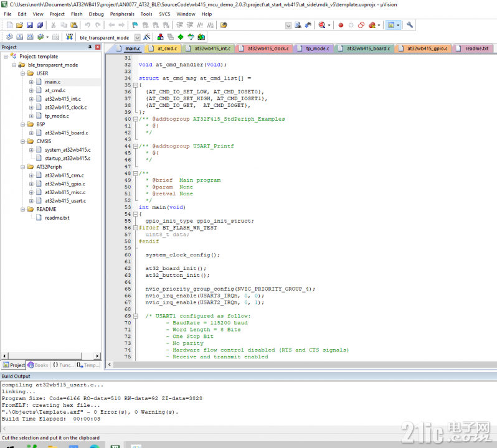497x448 pixels.
Task: Click the Unindent selection toolbar icon
Action: pyautogui.click(x=190, y=25)
